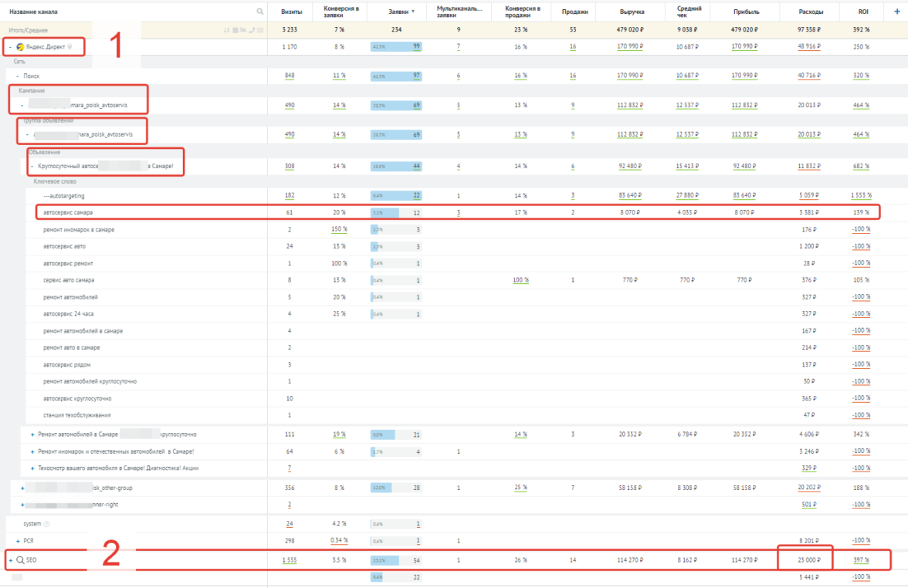
Task: Click the Yandex Direct logo icon
Action: (x=20, y=47)
